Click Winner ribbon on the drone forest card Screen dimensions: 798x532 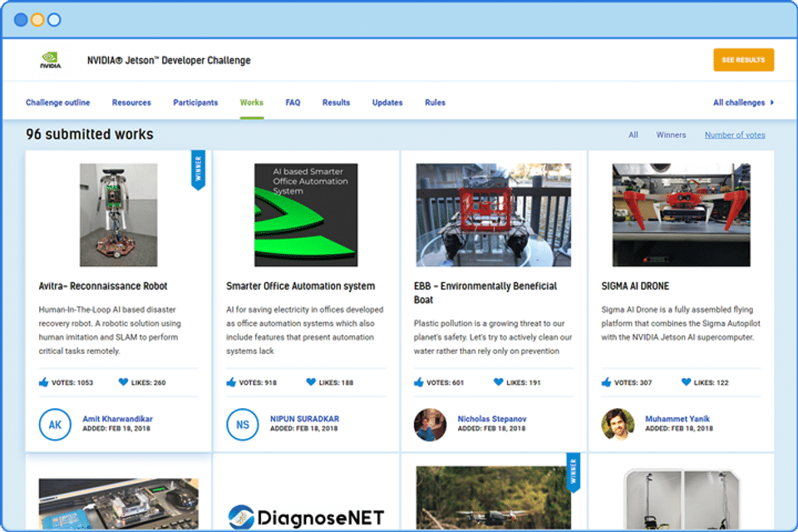(573, 472)
